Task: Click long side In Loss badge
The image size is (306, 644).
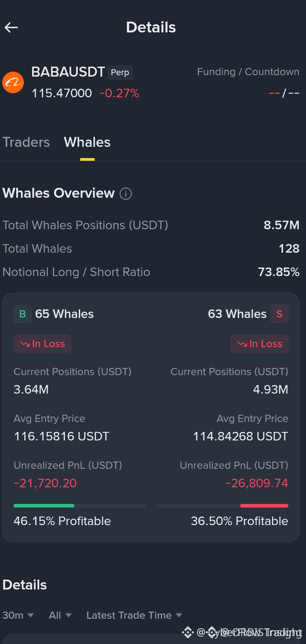Action: pos(42,344)
